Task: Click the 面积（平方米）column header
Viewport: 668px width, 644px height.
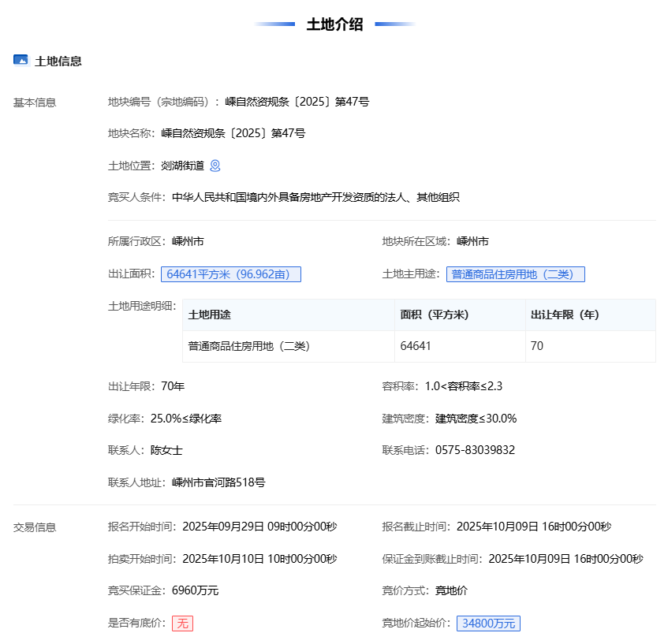Action: pos(435,315)
